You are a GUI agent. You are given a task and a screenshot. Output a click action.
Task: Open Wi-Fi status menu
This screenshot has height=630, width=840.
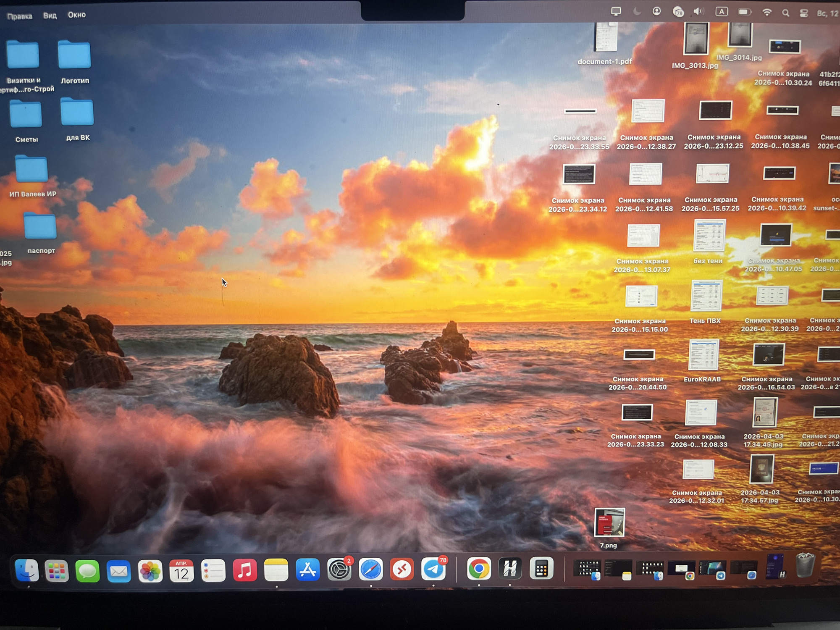point(767,13)
